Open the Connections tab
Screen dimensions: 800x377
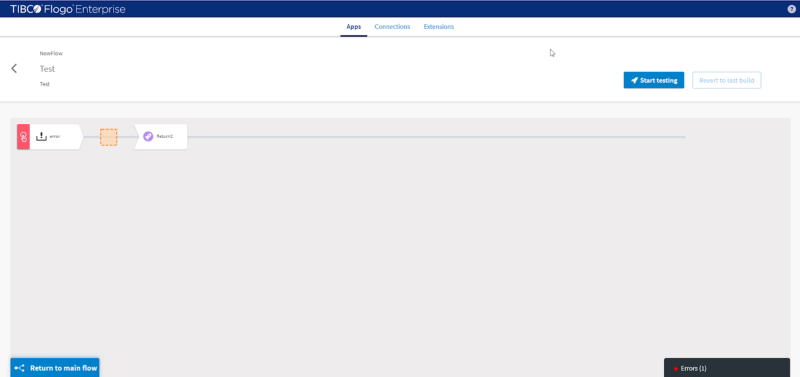[x=392, y=27]
